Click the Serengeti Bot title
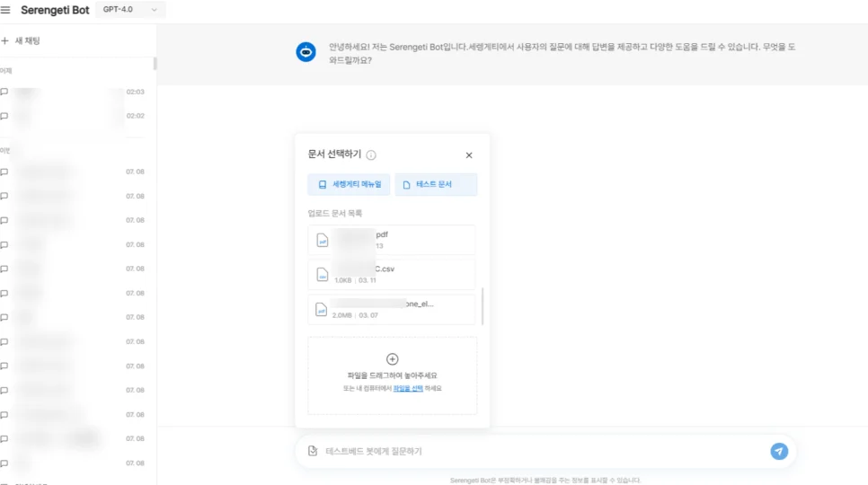Viewport: 868px width, 485px height. pyautogui.click(x=55, y=10)
